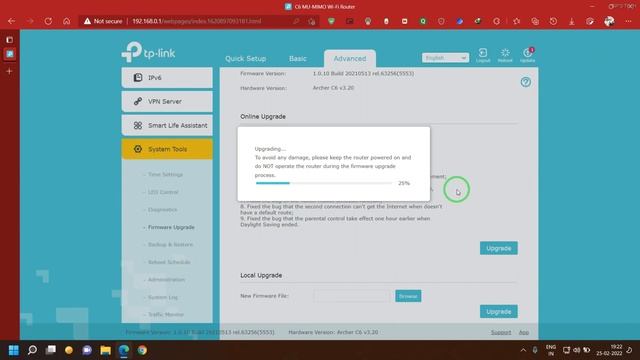This screenshot has width=640, height=360.
Task: Click the browser address bar URL
Action: coord(196,21)
